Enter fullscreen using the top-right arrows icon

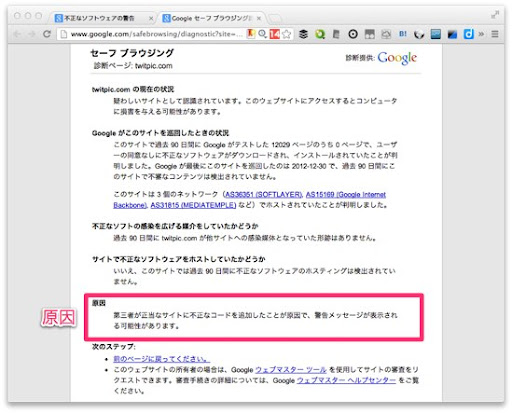coord(495,15)
